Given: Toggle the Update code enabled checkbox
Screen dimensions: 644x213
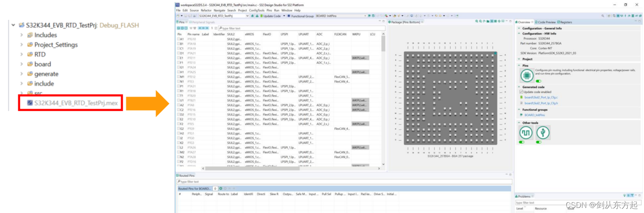Looking at the screenshot, I should pos(521,92).
